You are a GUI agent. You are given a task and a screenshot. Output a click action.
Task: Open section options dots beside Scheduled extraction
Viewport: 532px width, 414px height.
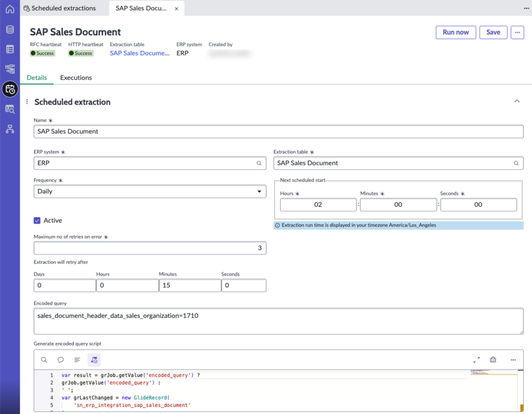[27, 101]
